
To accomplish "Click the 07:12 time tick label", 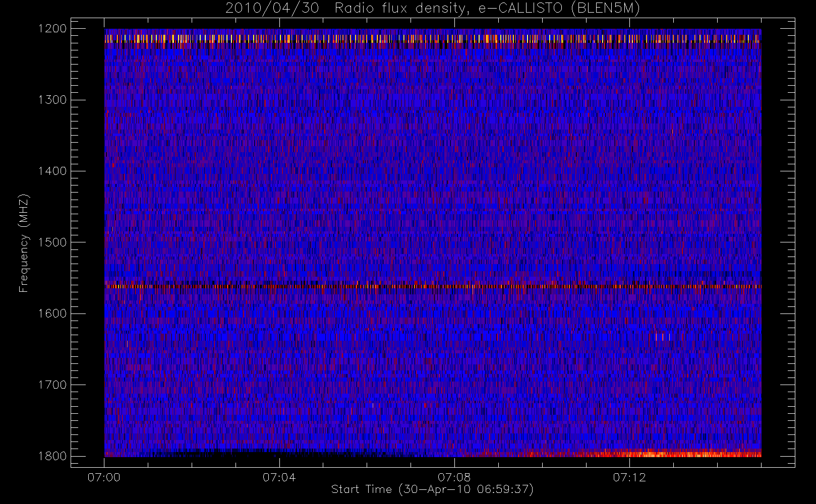I will tap(629, 477).
